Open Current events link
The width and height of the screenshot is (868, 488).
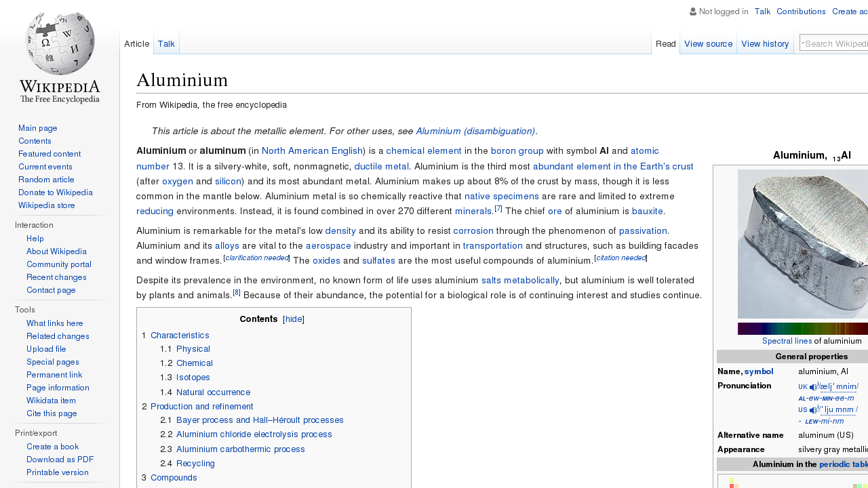pyautogui.click(x=45, y=167)
